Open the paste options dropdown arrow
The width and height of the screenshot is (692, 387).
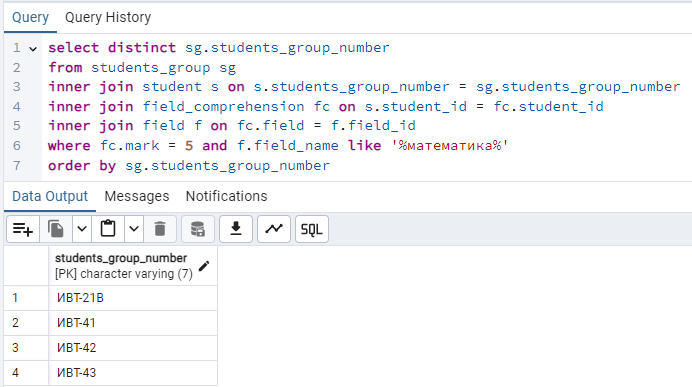coord(134,229)
